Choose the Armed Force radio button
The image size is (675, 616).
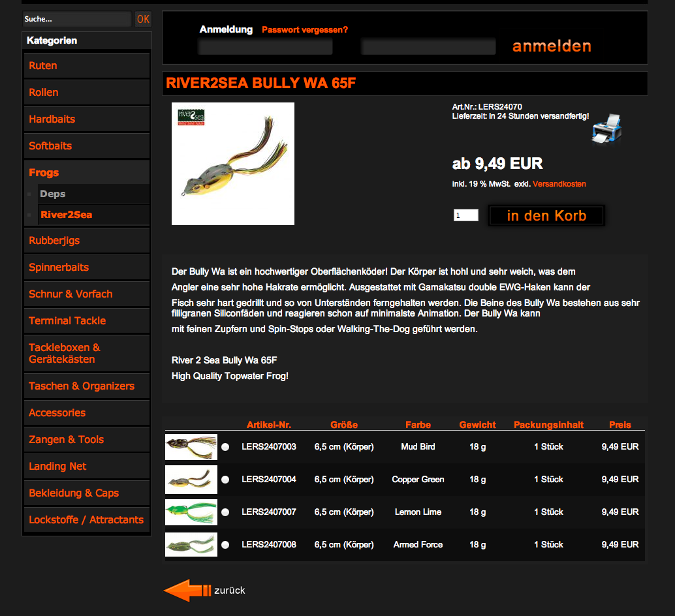225,545
